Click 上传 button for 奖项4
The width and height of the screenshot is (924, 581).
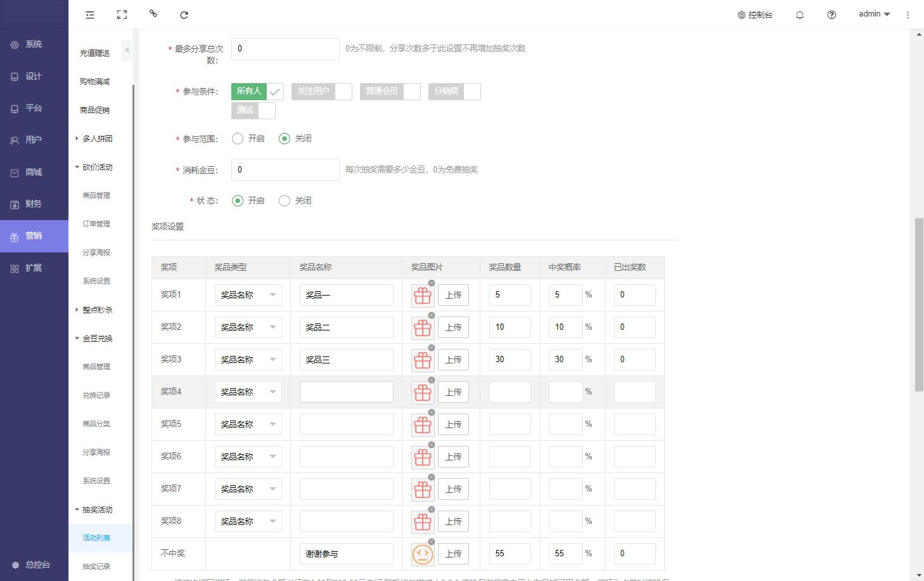pyautogui.click(x=453, y=392)
